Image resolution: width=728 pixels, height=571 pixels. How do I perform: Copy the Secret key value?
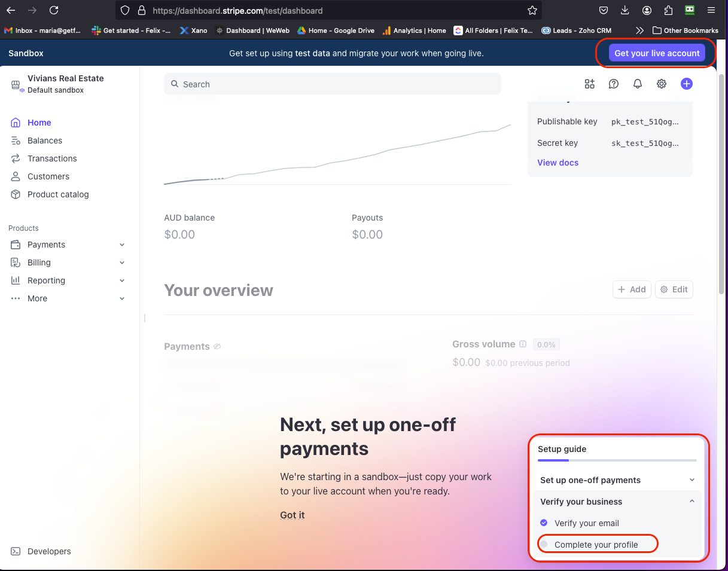tap(645, 143)
